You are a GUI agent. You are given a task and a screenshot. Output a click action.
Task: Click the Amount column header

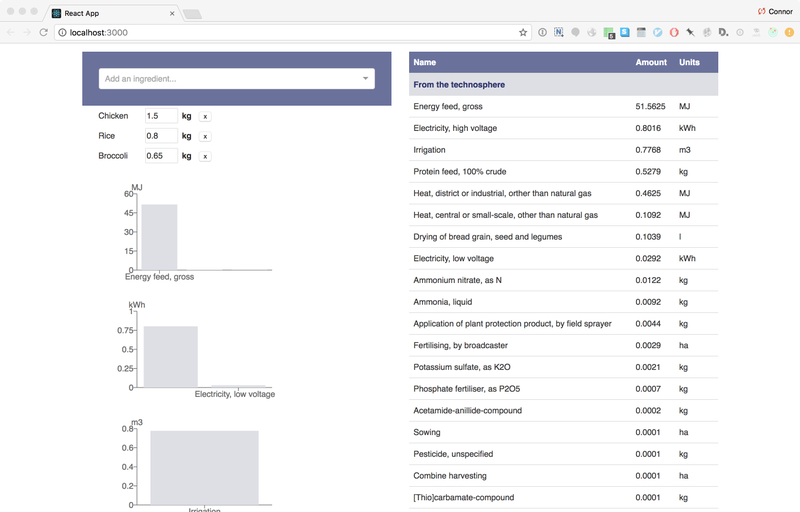650,62
